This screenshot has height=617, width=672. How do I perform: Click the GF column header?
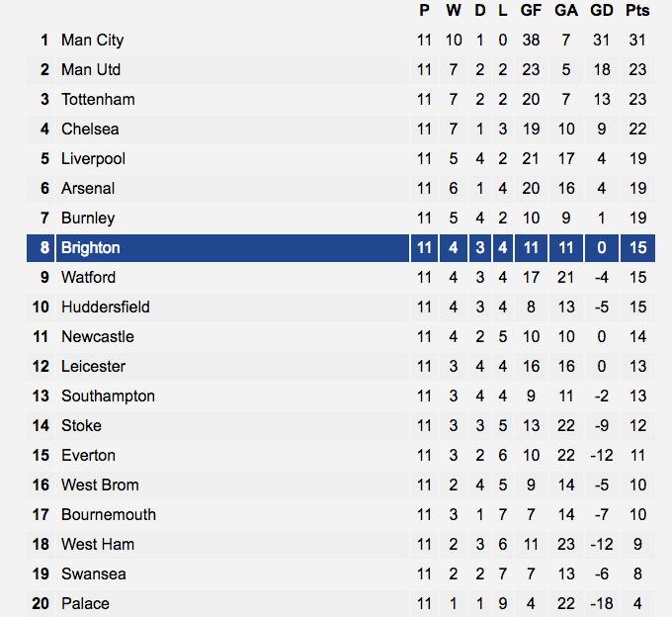[x=531, y=10]
